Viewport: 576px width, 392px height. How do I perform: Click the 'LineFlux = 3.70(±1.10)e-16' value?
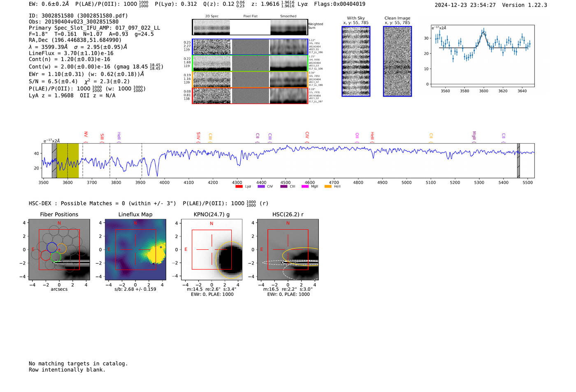(71, 53)
